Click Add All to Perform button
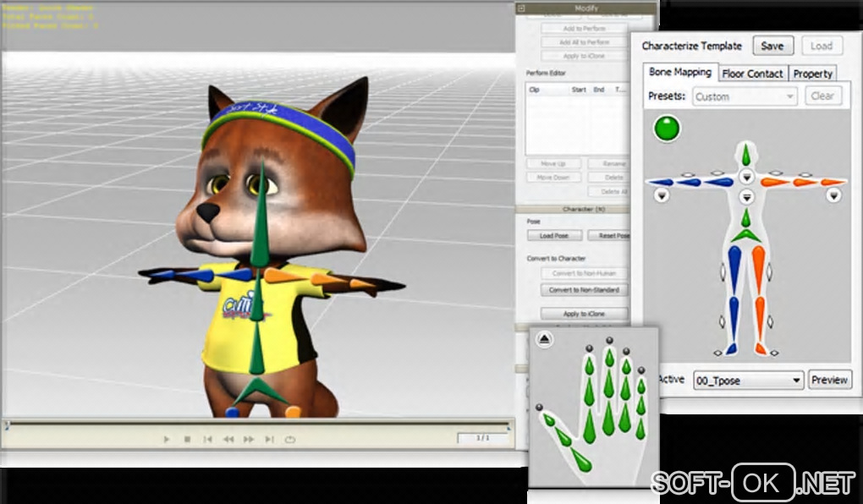 click(x=584, y=42)
